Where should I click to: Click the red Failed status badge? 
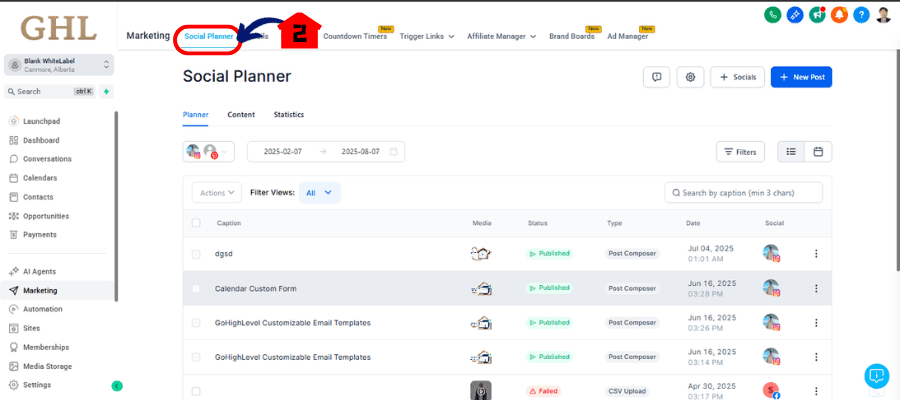(x=542, y=391)
